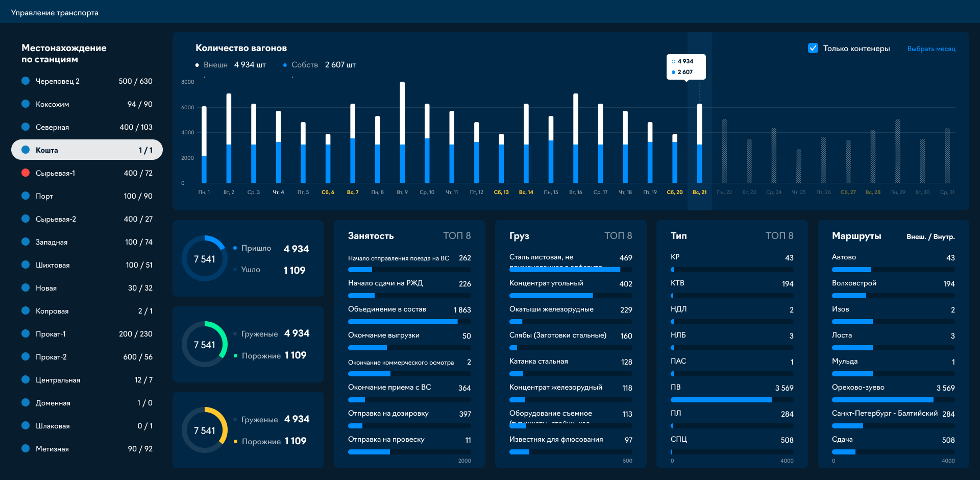Click the green dot beside Порожние

235,355
